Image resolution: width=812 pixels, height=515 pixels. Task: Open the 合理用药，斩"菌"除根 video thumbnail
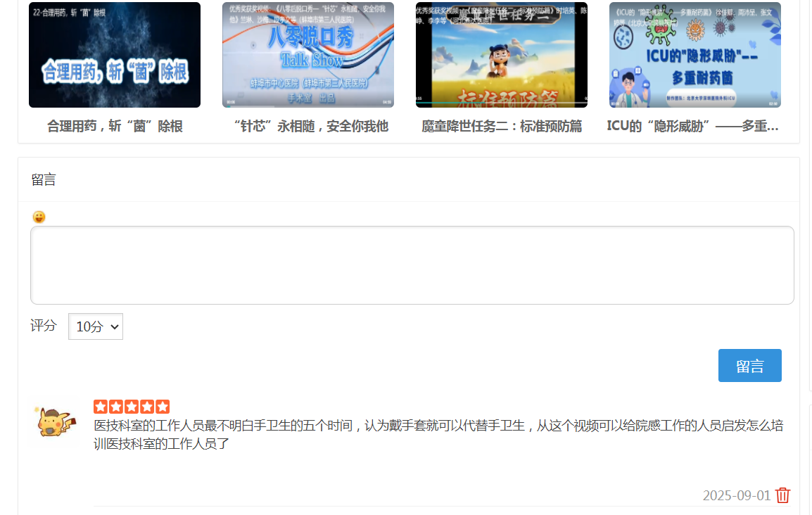coord(115,55)
